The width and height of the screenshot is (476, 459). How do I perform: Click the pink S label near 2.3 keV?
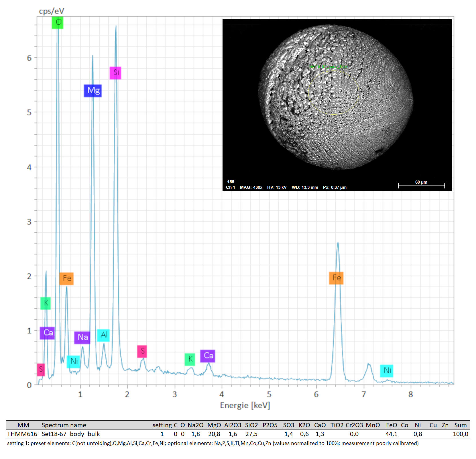coord(142,351)
